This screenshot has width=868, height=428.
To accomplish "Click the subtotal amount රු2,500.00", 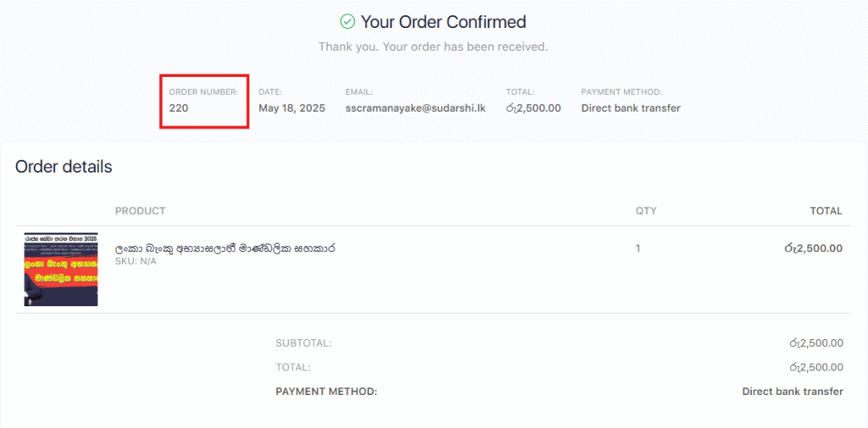I will point(816,343).
